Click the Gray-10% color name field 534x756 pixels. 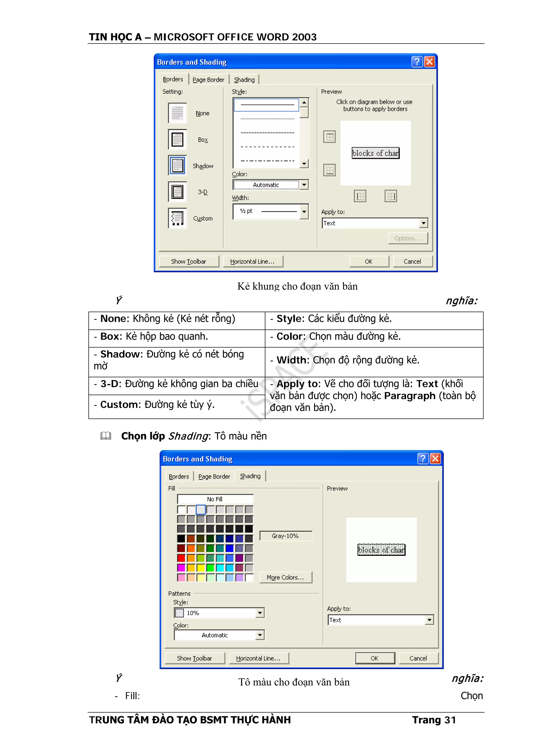click(x=286, y=536)
